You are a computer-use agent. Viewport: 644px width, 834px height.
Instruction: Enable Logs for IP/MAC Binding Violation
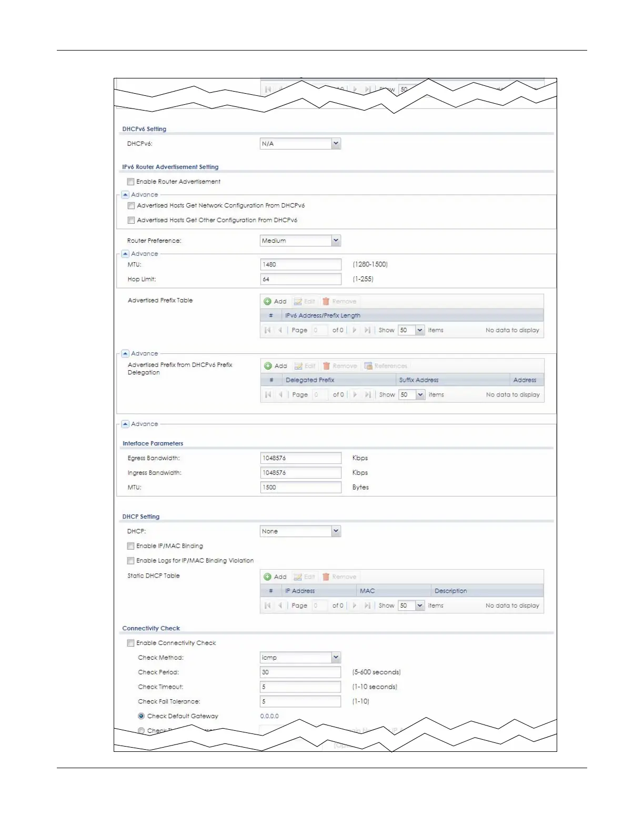130,561
